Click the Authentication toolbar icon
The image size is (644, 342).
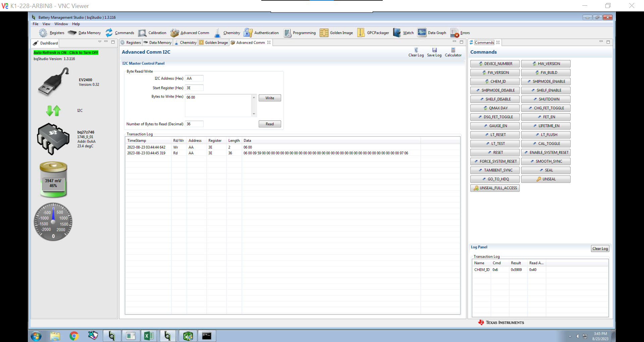tap(248, 33)
